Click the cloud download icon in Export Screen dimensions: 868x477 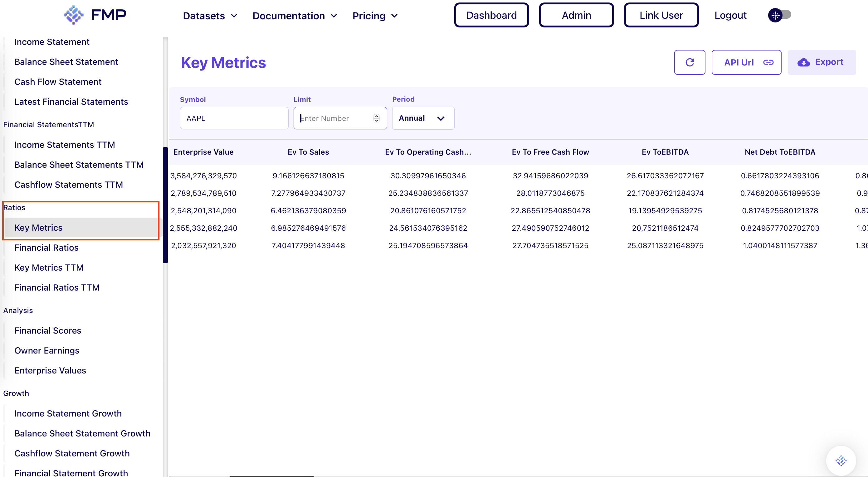pos(804,62)
